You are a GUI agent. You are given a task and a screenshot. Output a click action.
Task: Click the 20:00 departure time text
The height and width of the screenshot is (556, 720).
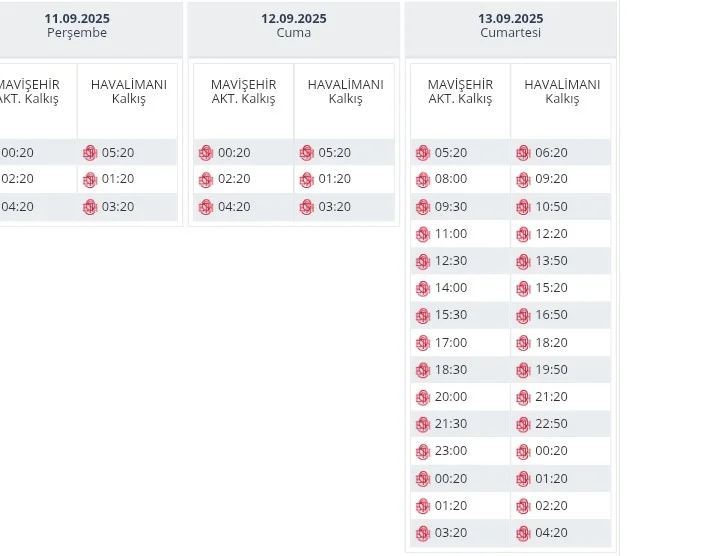(451, 397)
